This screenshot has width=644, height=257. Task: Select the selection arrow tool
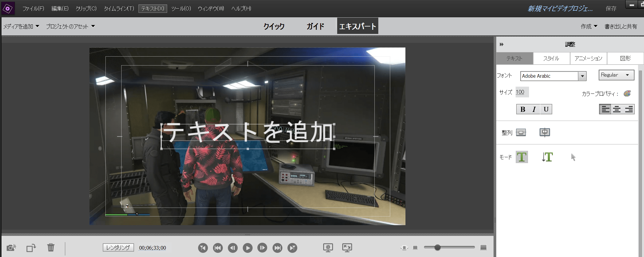pos(573,157)
